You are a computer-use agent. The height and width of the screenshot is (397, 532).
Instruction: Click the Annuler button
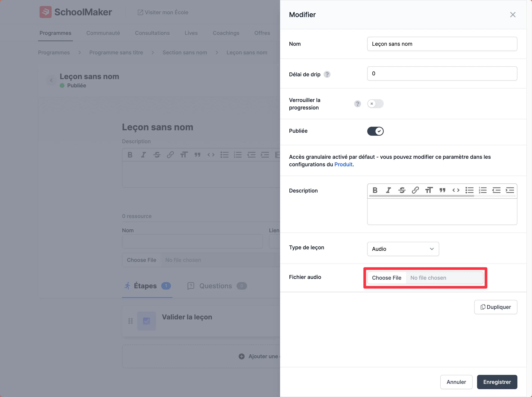pyautogui.click(x=456, y=382)
